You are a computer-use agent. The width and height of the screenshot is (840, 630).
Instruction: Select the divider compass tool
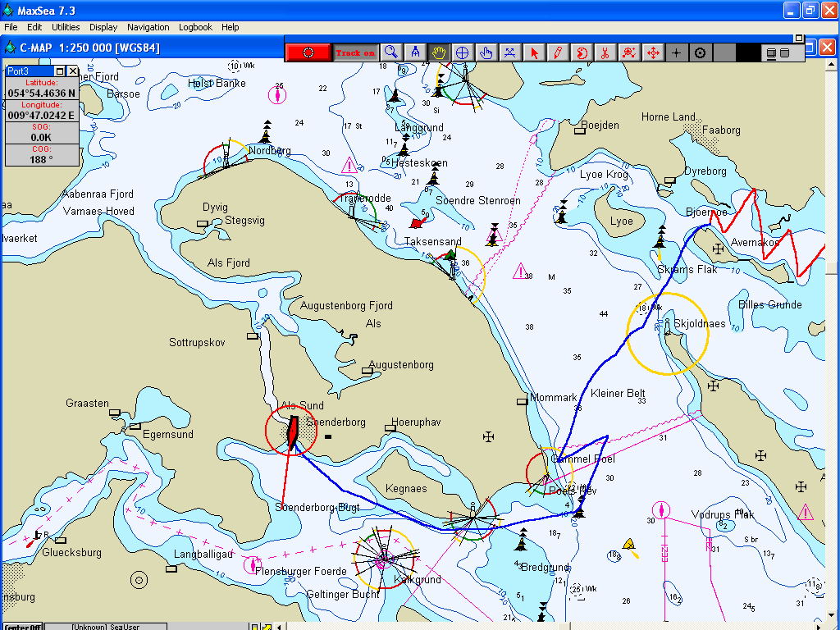415,52
